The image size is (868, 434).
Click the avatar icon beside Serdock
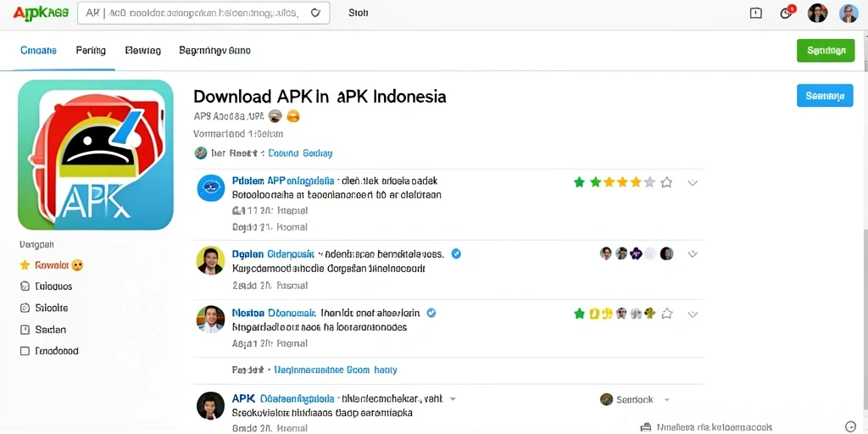click(x=607, y=399)
